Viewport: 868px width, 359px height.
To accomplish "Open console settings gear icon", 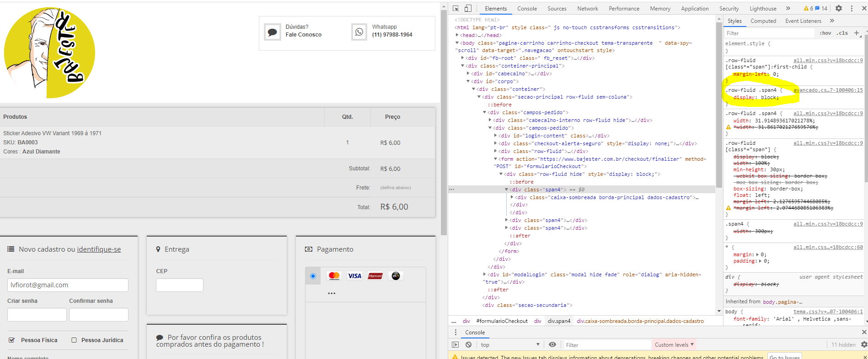I will point(864,344).
